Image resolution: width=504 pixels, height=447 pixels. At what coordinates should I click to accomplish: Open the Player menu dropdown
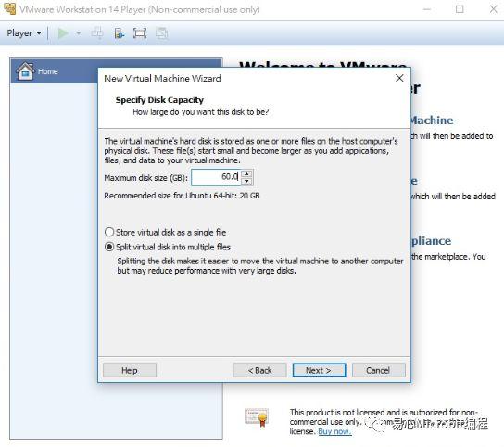pyautogui.click(x=24, y=33)
